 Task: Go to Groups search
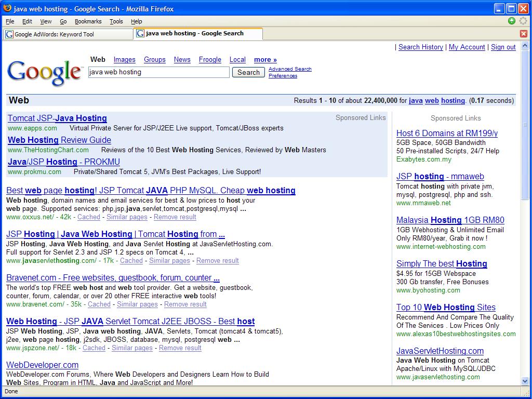pos(155,60)
